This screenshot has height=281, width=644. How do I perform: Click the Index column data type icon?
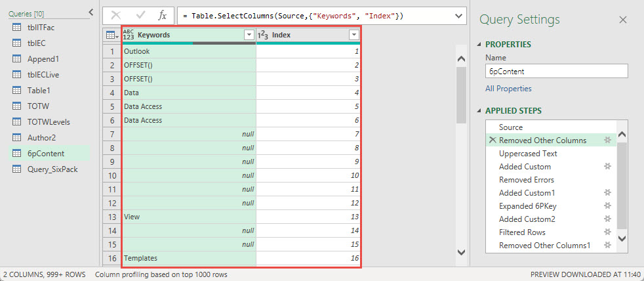[262, 35]
